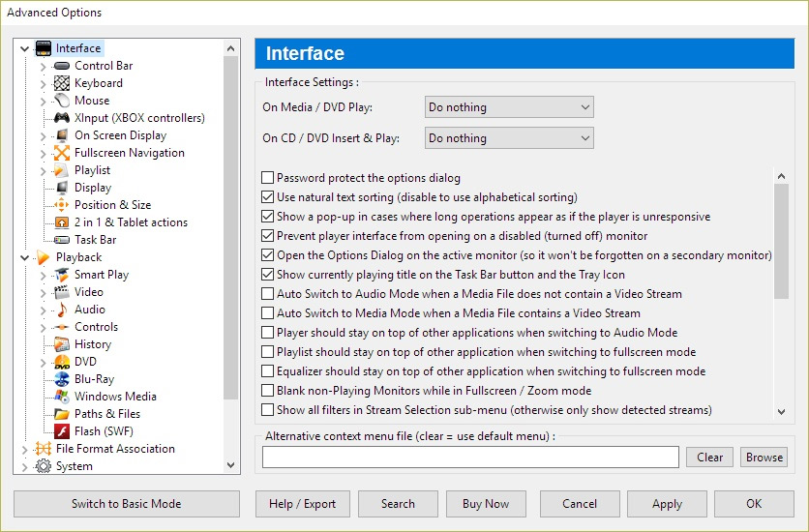Click the alternative context menu file field
Image resolution: width=809 pixels, height=532 pixels.
(x=470, y=458)
